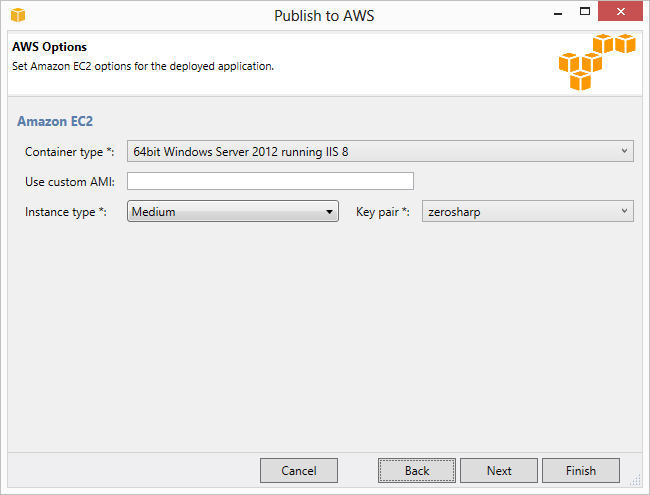Screen dimensions: 650x495
Task: Expand the Container type chevron arrow
Action: click(624, 151)
